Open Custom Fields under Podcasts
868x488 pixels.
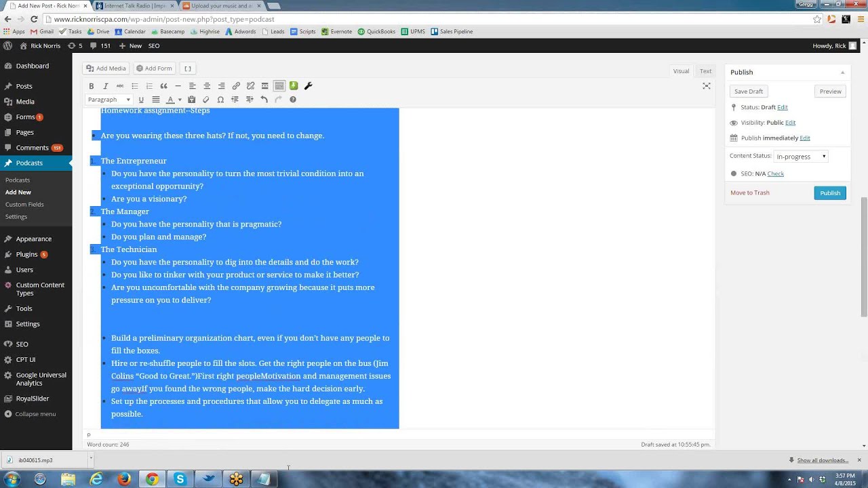(24, 204)
